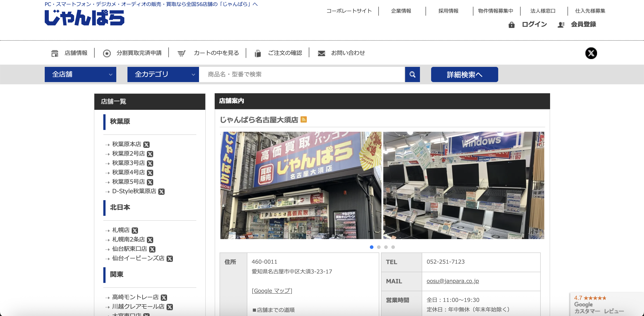Click the RSS feed icon beside store name
Viewport: 644px width, 316px height.
(x=303, y=119)
